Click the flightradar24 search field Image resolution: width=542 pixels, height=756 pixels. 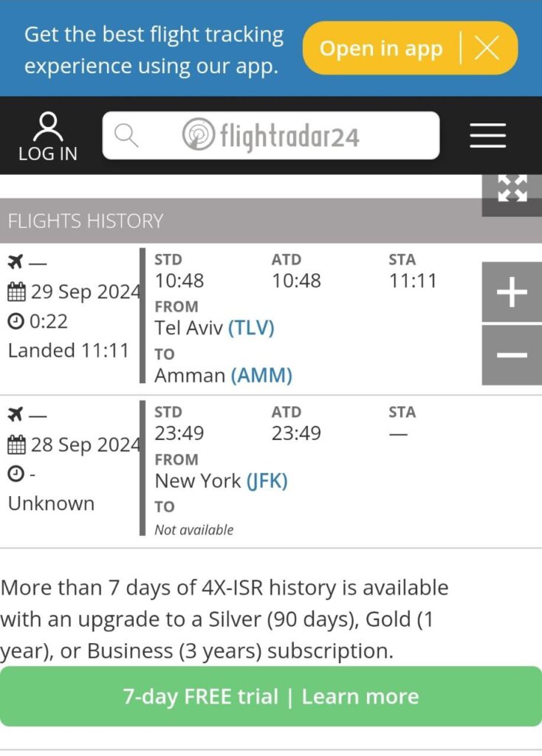tap(271, 136)
